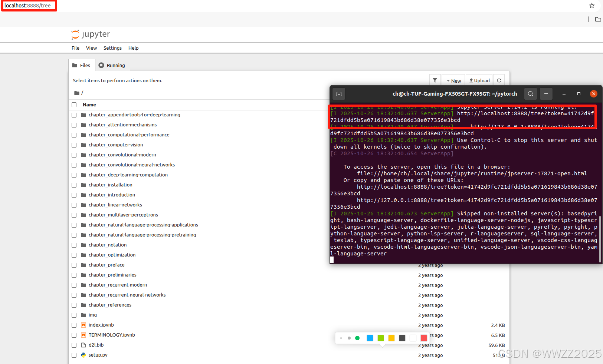Click the Upload button
The width and height of the screenshot is (603, 364).
(479, 80)
